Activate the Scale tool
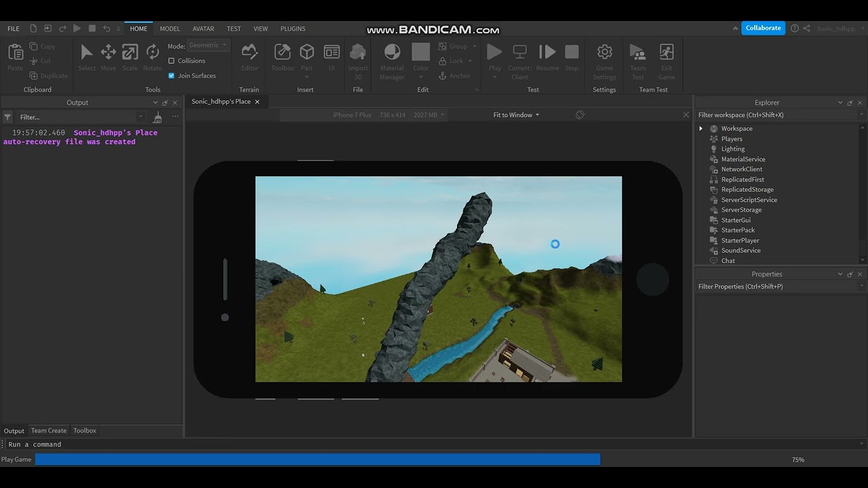 click(130, 52)
